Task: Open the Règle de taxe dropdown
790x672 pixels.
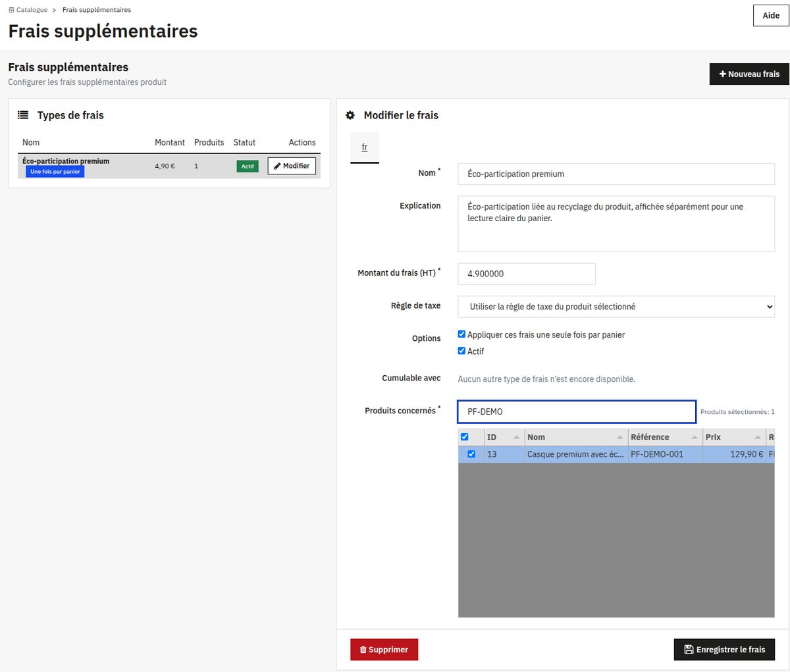Action: pyautogui.click(x=616, y=307)
